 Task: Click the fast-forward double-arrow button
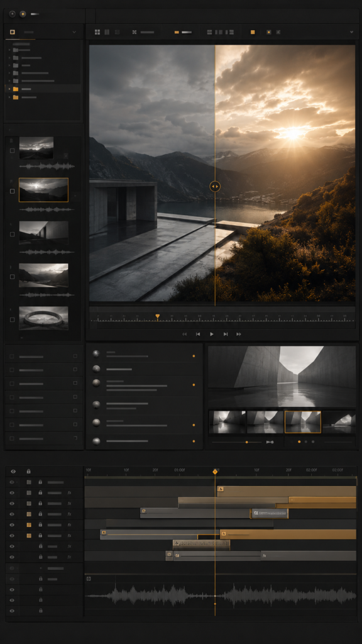pyautogui.click(x=238, y=335)
